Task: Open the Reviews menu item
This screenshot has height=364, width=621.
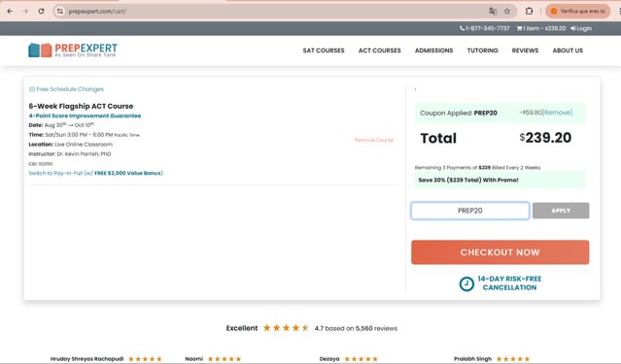Action: (525, 50)
